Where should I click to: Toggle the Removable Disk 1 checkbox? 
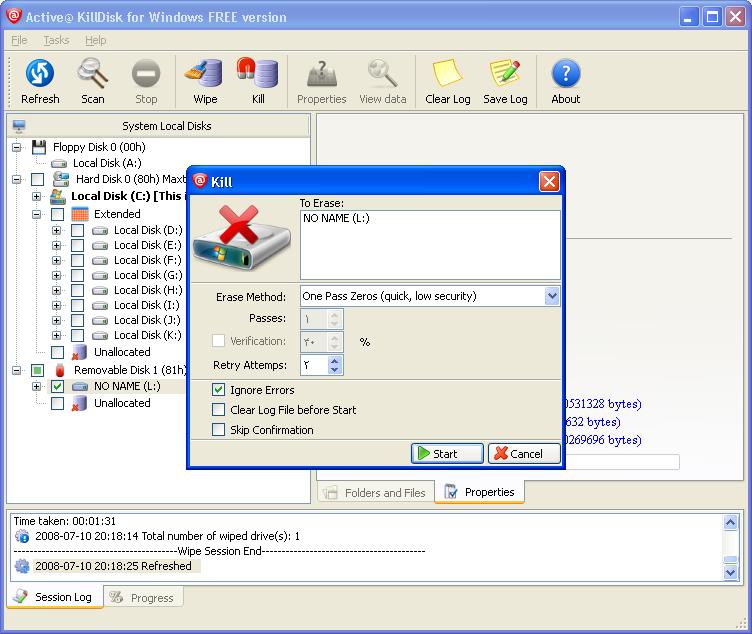pos(37,370)
